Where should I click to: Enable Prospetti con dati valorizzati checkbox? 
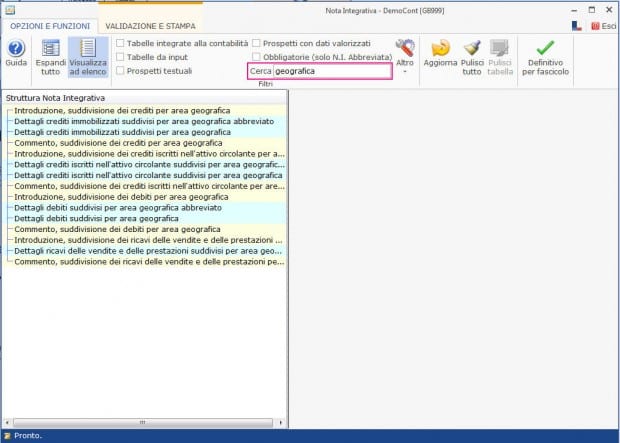(x=256, y=43)
